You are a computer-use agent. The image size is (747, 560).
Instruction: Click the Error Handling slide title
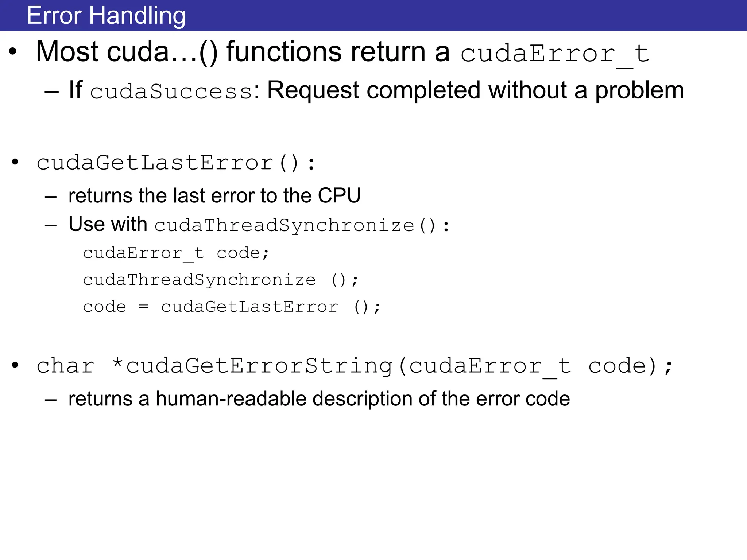(106, 16)
